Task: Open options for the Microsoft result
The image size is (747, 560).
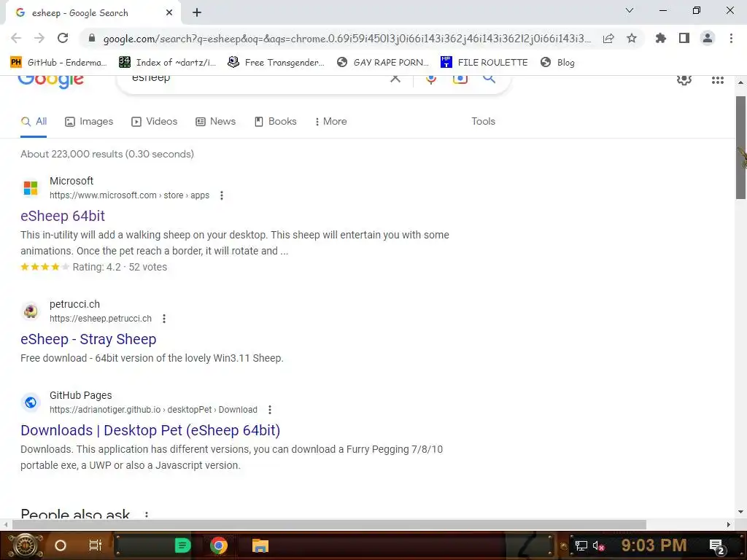Action: [222, 195]
